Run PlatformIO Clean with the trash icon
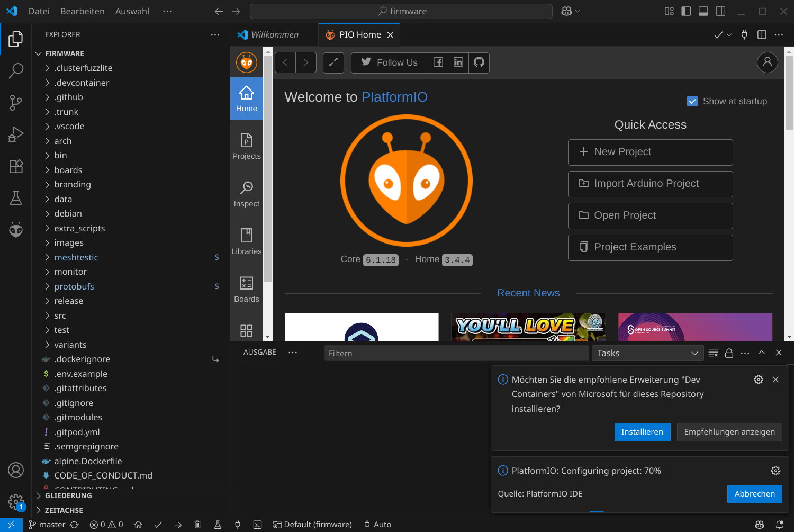Viewport: 794px width, 532px height. click(197, 524)
